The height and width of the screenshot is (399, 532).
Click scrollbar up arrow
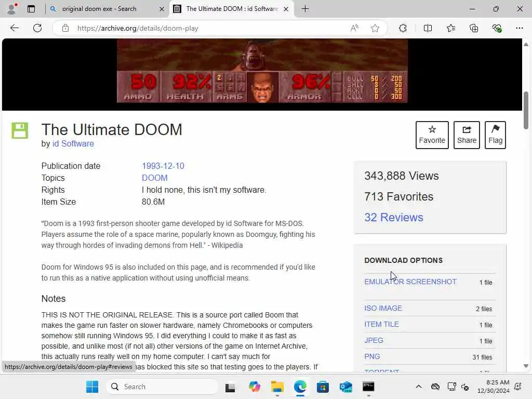click(526, 45)
